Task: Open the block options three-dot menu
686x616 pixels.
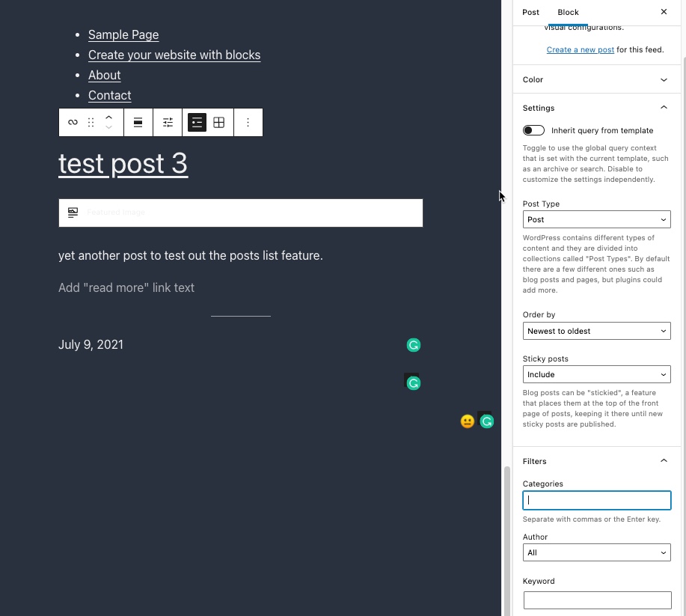Action: point(248,123)
